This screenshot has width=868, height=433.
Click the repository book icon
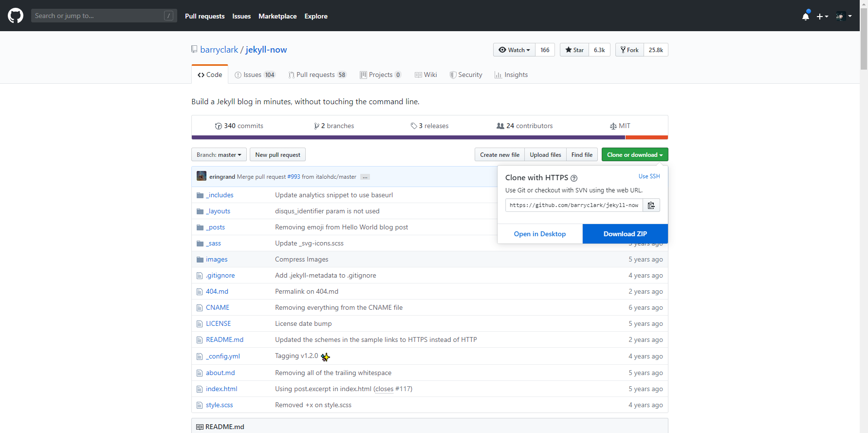tap(194, 49)
